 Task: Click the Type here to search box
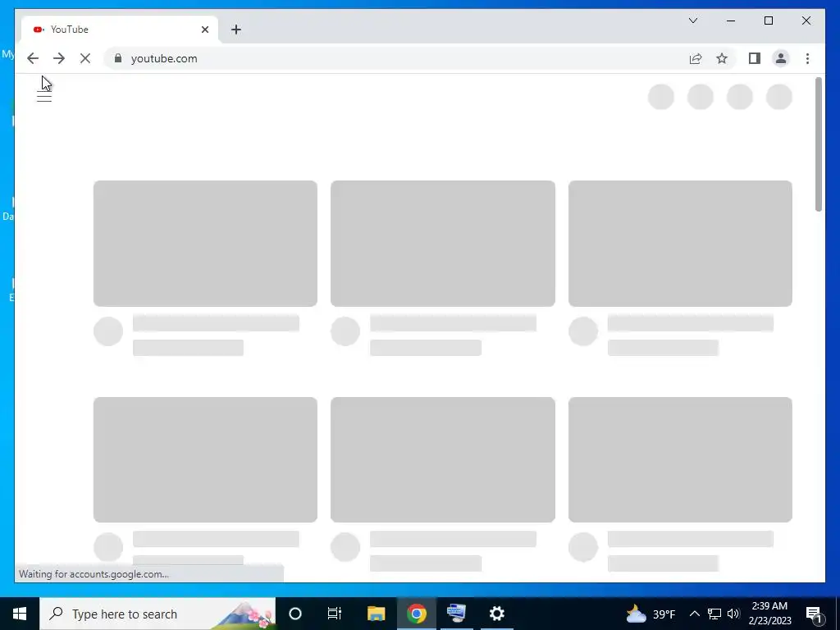point(157,614)
